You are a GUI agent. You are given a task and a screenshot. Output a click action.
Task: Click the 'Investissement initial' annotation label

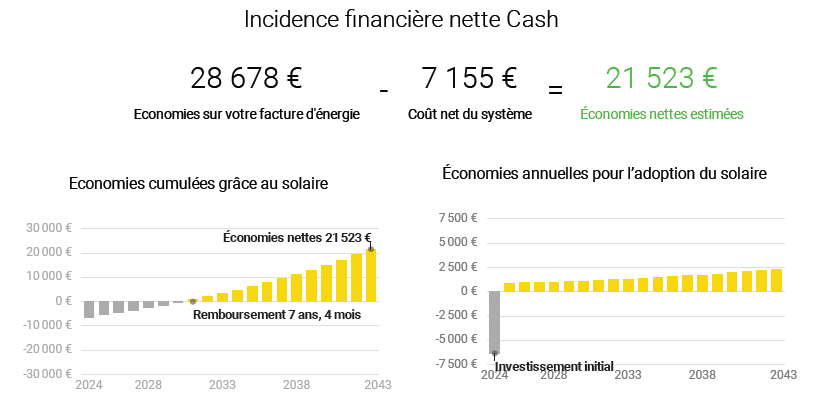554,366
